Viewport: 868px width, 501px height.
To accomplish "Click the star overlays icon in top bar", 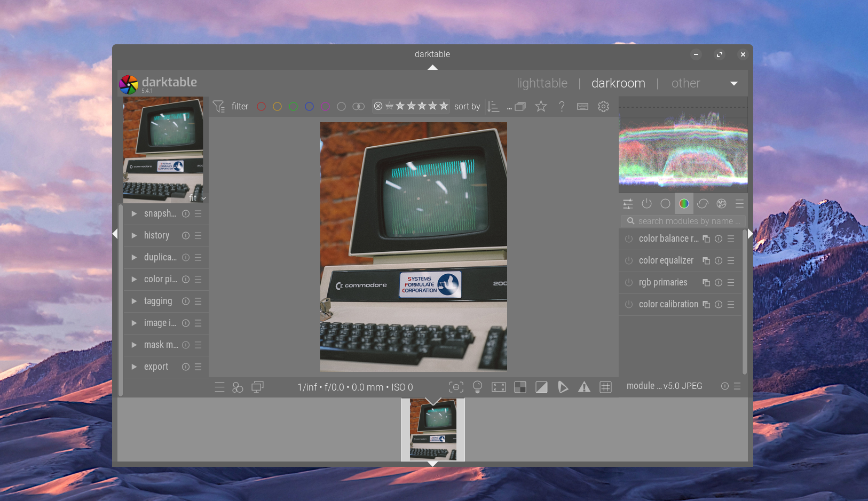I will click(x=541, y=107).
